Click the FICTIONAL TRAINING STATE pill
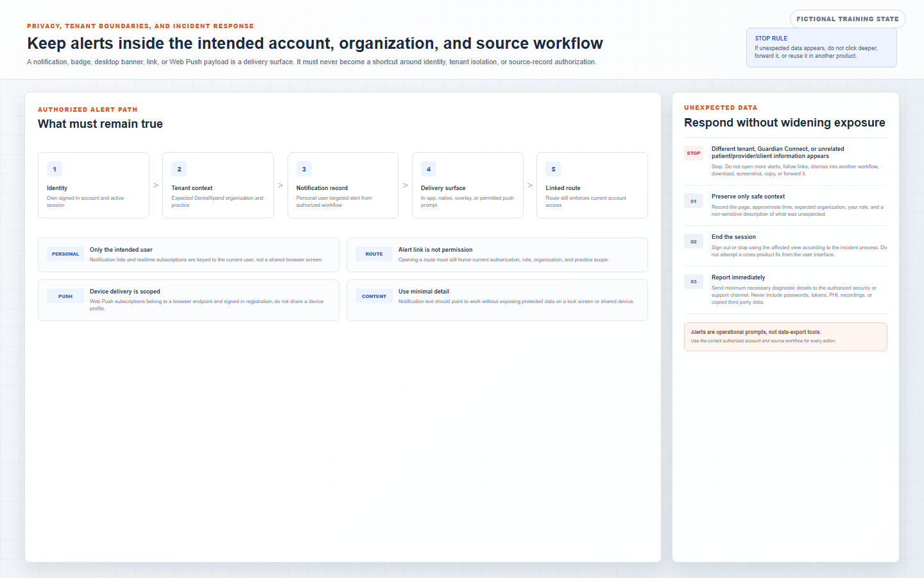 tap(848, 19)
